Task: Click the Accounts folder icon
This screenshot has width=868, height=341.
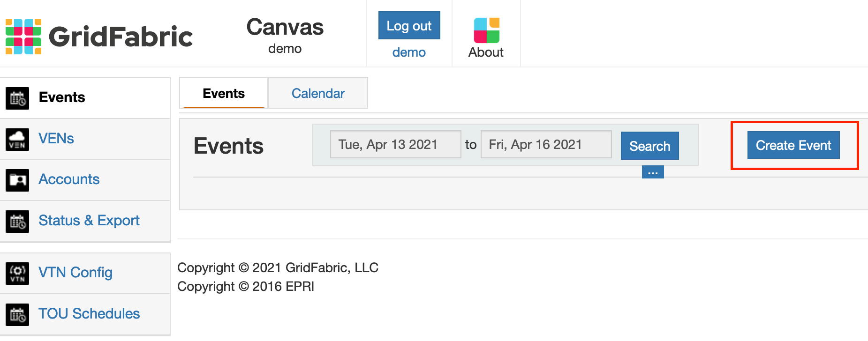Action: 17,180
